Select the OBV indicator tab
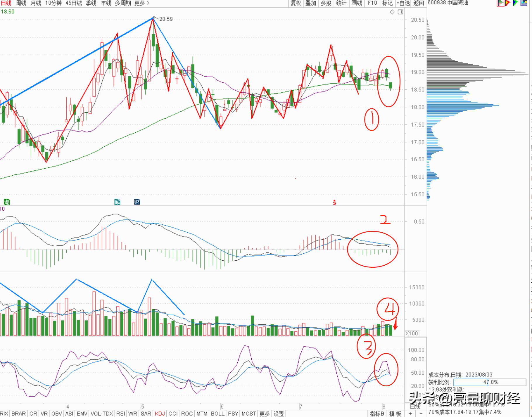532x417 pixels. click(57, 414)
